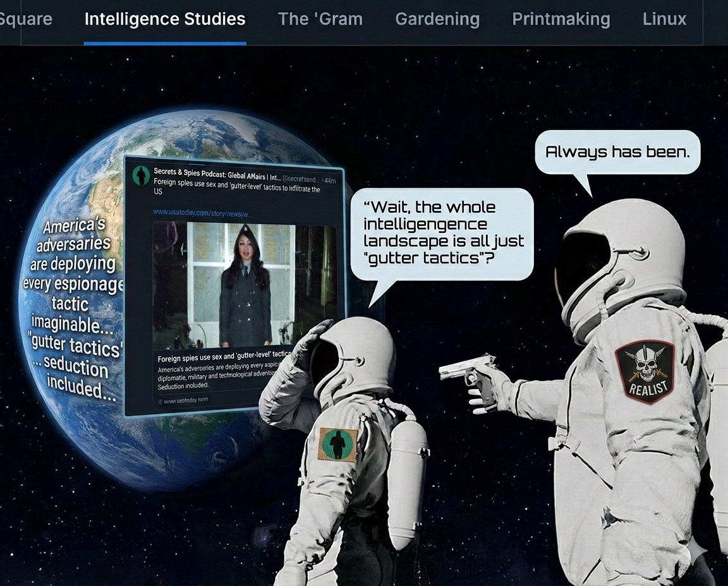Go to The 'Gram tab
The height and width of the screenshot is (586, 728).
(320, 19)
